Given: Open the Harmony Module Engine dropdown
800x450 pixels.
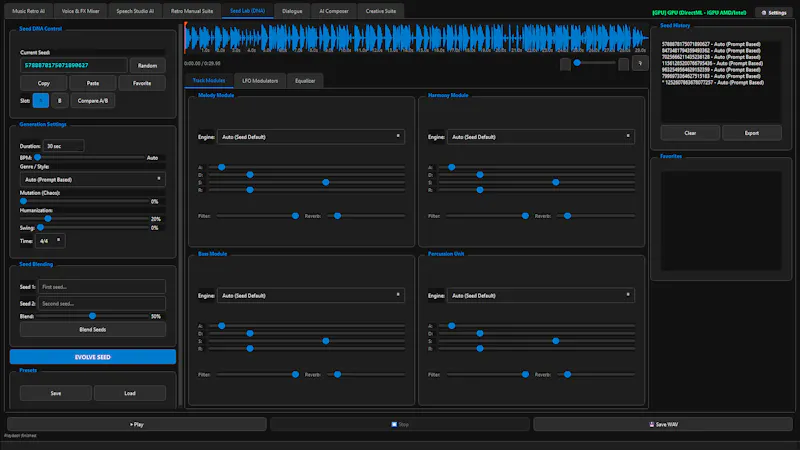Looking at the screenshot, I should (541, 137).
